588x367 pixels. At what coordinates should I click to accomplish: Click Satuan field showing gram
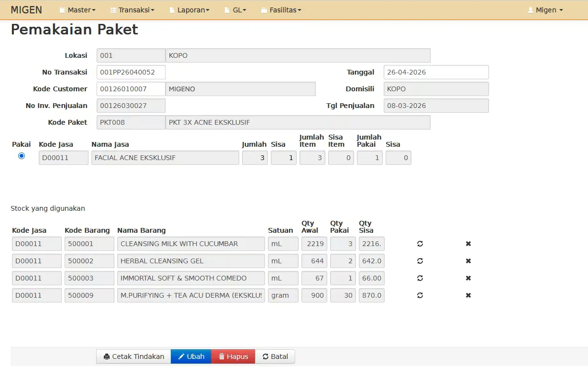283,295
